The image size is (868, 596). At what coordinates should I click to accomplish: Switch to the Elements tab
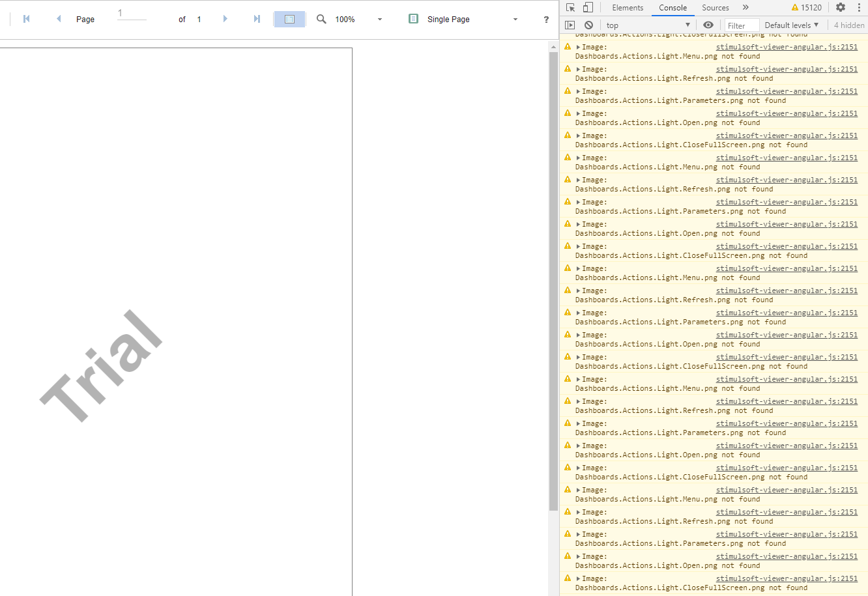[x=628, y=8]
